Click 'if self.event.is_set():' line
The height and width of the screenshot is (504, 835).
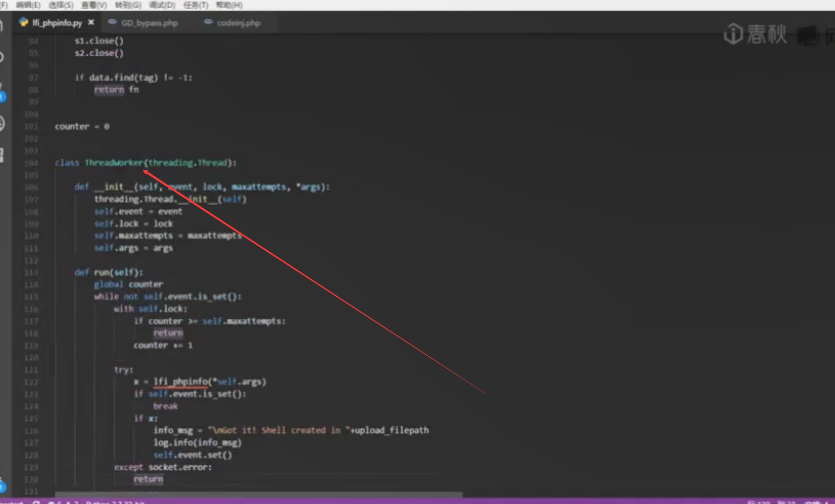click(x=190, y=394)
